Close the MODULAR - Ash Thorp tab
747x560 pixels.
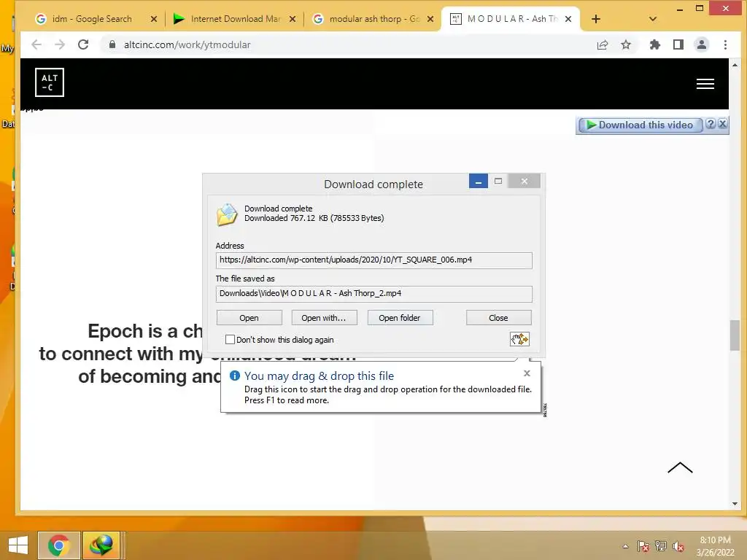[x=568, y=19]
